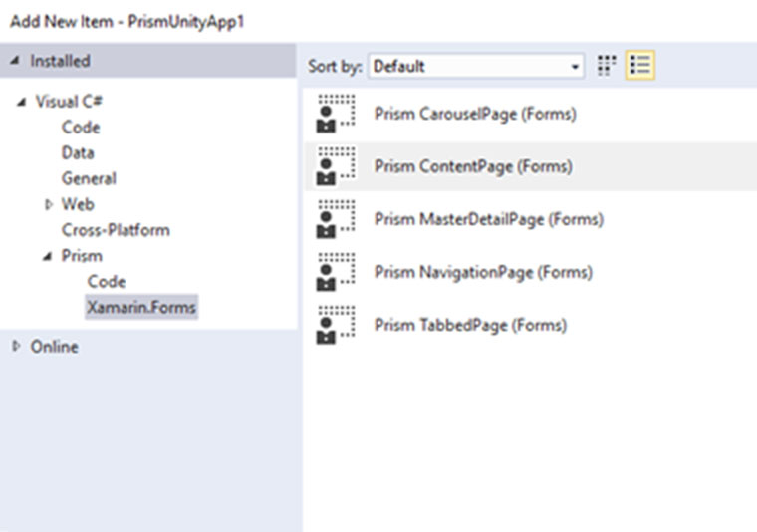Switch to small icons grid view
Viewport: 757px width, 532px height.
click(607, 65)
